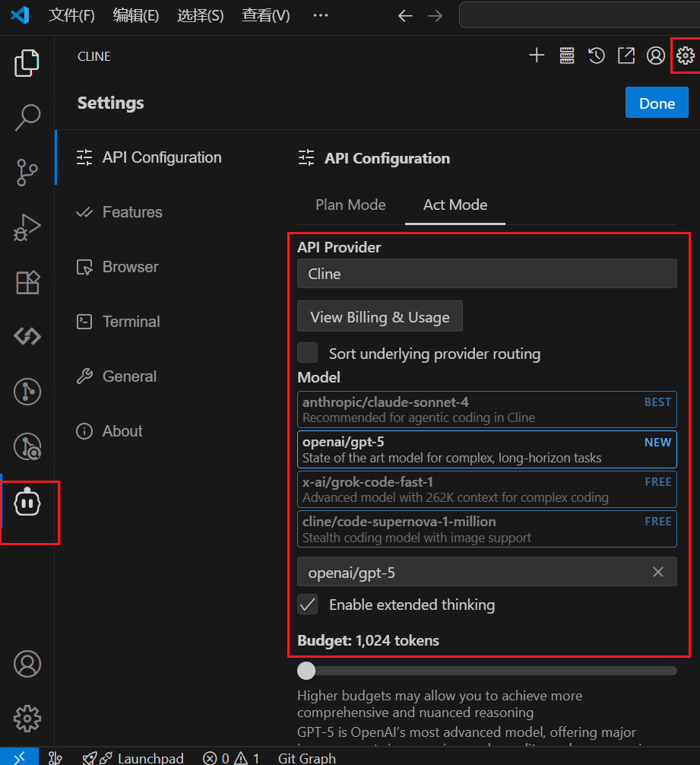Open the 选择(S) menu
The image size is (700, 765).
201,16
